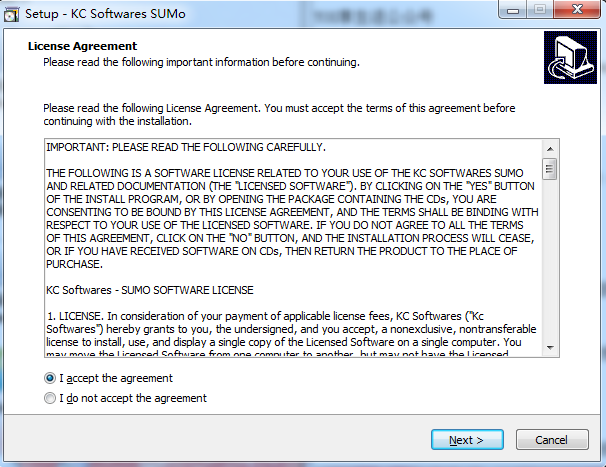Image resolution: width=606 pixels, height=467 pixels.
Task: Choose "I do not accept the agreement"
Action: click(50, 398)
